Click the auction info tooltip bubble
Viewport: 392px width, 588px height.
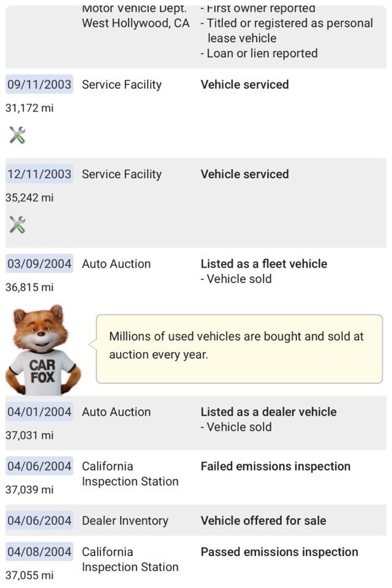click(239, 349)
